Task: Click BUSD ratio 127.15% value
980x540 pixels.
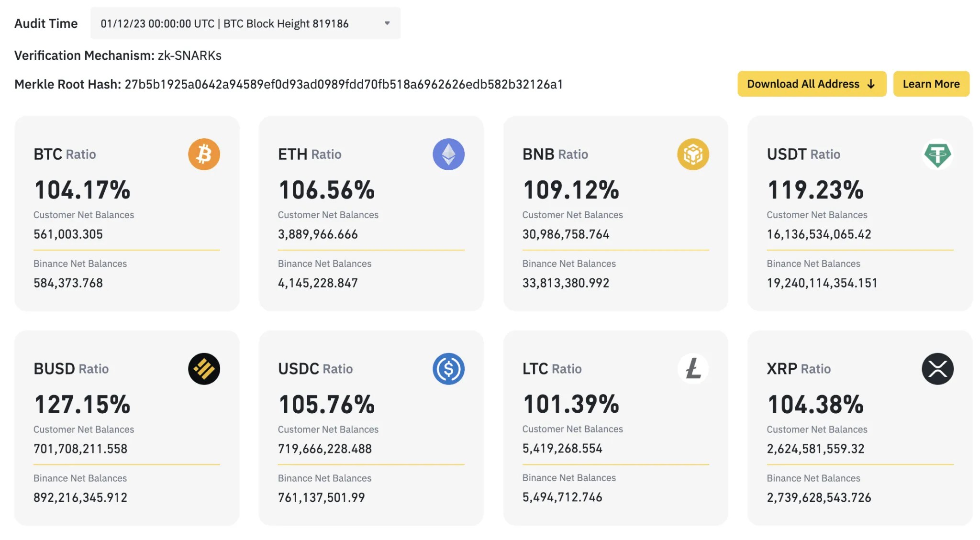Action: tap(82, 405)
